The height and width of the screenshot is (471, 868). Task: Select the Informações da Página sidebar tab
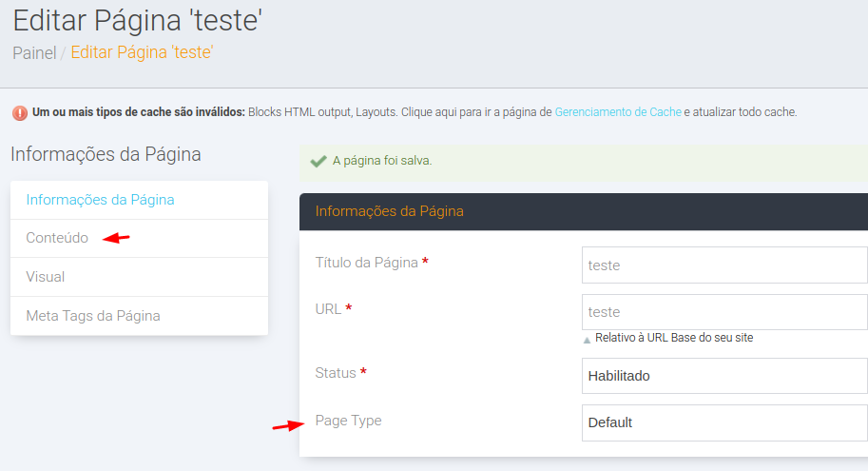tap(139, 200)
